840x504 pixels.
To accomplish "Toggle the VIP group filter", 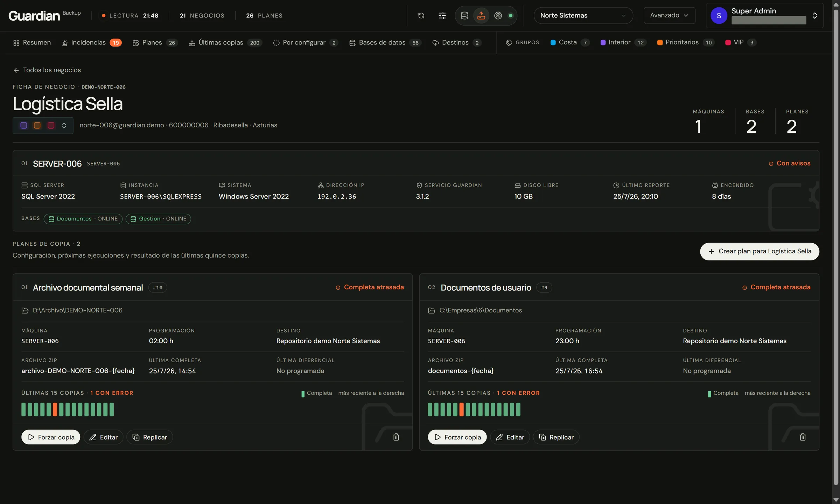I will point(741,42).
